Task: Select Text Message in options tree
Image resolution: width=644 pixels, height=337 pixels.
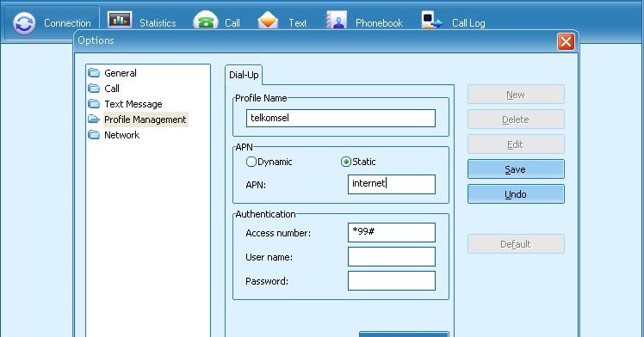Action: click(133, 104)
